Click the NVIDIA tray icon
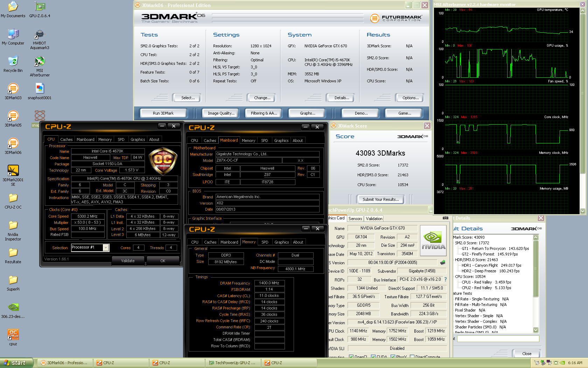The height and width of the screenshot is (368, 588). [x=562, y=363]
